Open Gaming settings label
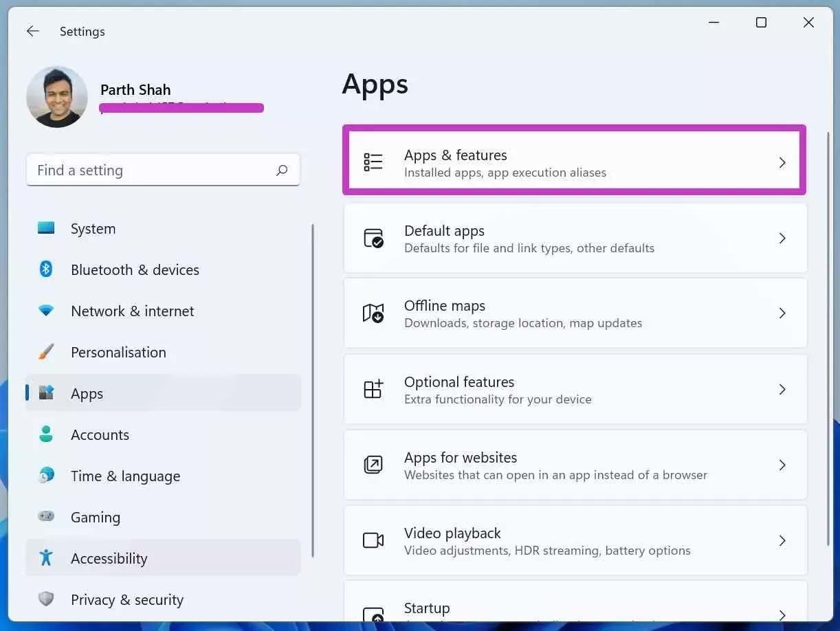This screenshot has height=631, width=840. point(96,518)
